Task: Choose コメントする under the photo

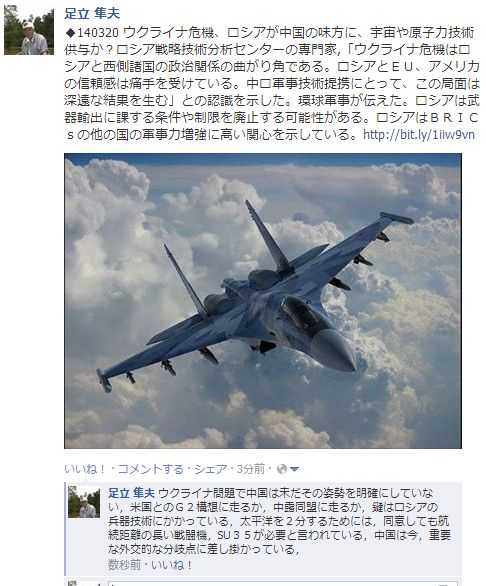Action: click(x=151, y=469)
